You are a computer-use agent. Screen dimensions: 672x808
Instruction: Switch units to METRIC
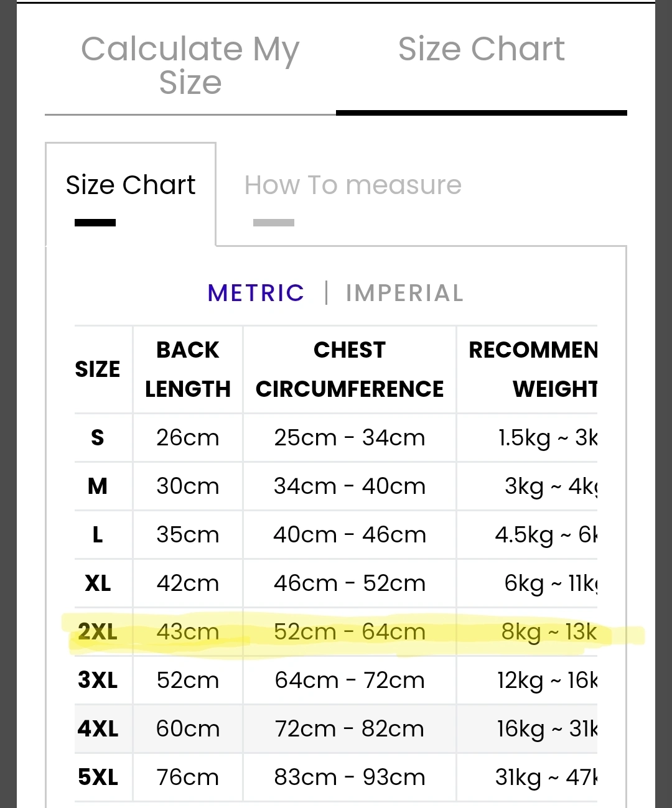256,293
